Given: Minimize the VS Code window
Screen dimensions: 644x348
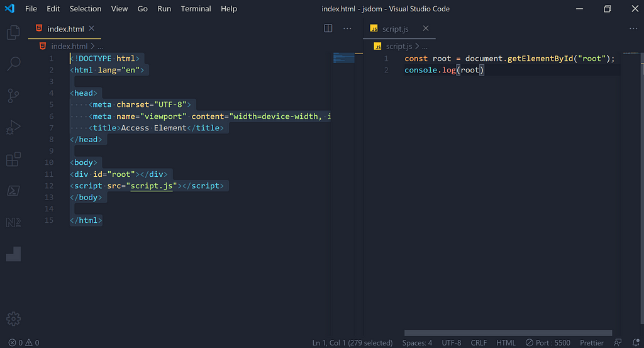Looking at the screenshot, I should click(x=579, y=9).
